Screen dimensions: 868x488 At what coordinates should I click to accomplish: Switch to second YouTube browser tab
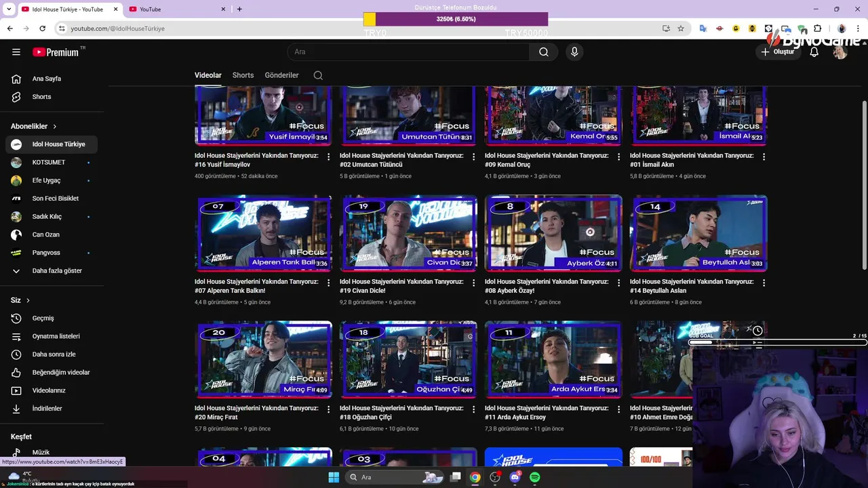click(x=177, y=9)
